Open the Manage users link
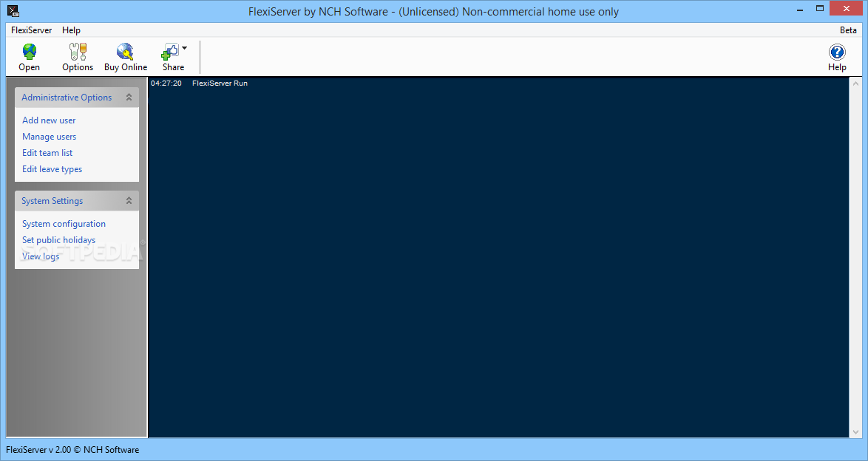The height and width of the screenshot is (461, 868). 50,136
